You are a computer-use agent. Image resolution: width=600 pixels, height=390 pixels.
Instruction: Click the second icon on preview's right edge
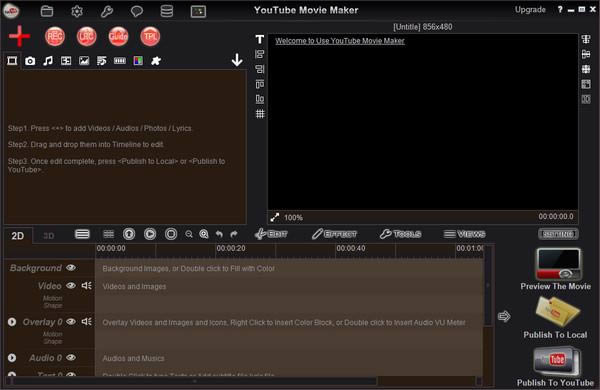(586, 54)
